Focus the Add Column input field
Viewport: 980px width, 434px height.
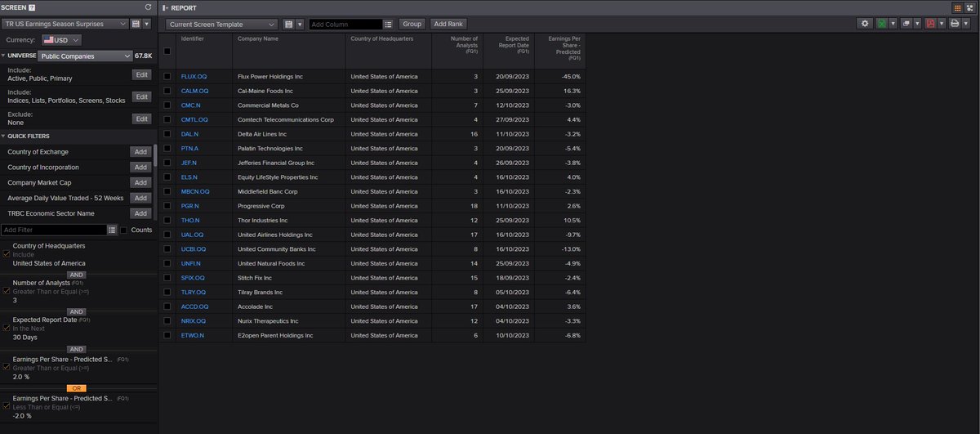tap(345, 25)
